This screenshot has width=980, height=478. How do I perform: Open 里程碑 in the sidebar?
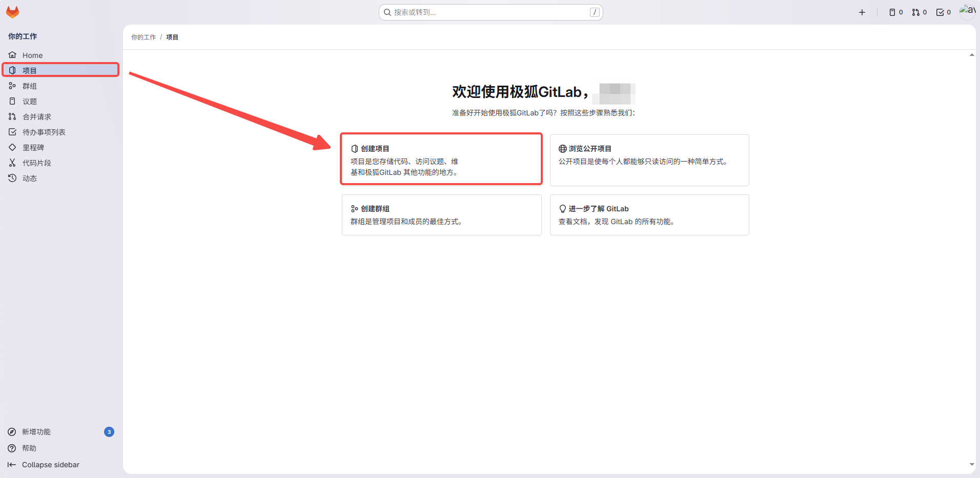[x=33, y=148]
